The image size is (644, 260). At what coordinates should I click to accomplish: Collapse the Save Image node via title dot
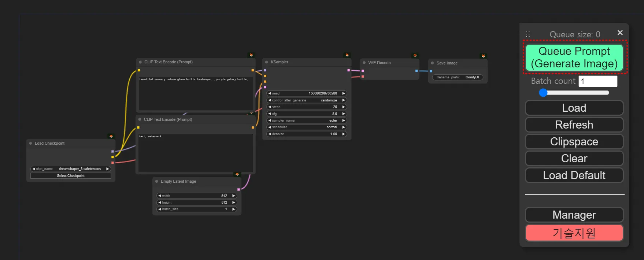(432, 63)
